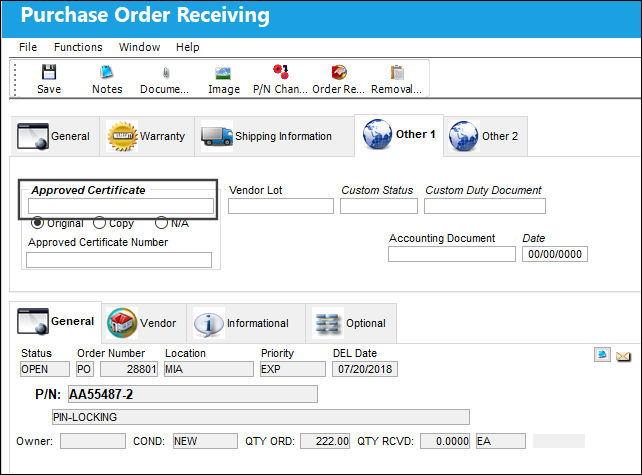Open the File menu

(x=28, y=47)
